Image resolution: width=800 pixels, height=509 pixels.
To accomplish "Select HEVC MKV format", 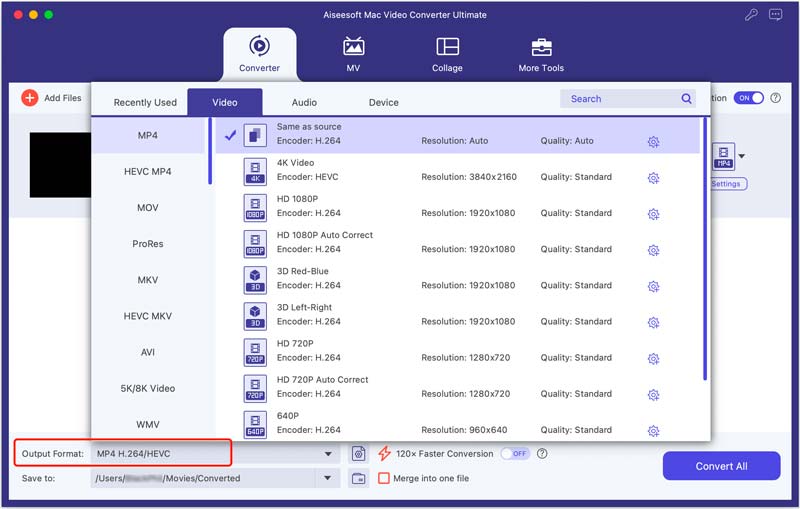I will (148, 316).
